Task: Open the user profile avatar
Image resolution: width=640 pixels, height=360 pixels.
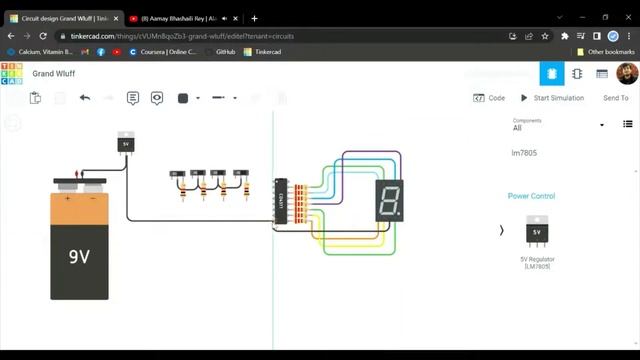Action: [627, 73]
